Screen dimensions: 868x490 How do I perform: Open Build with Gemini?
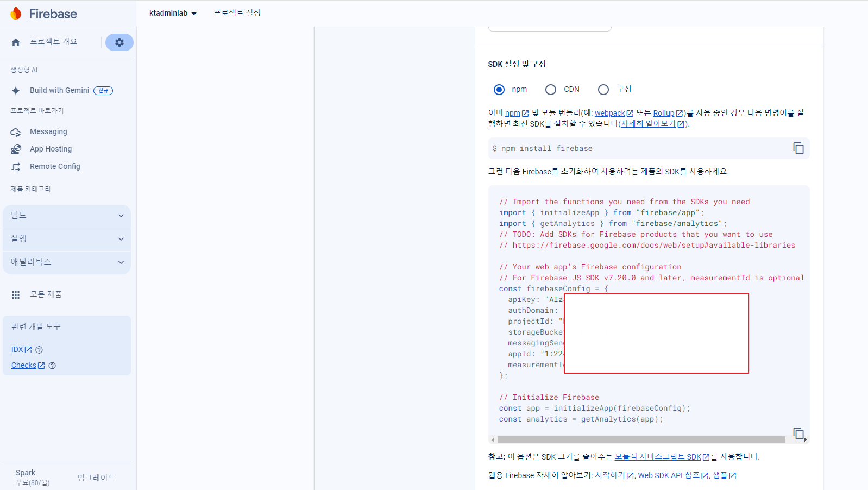coord(59,90)
